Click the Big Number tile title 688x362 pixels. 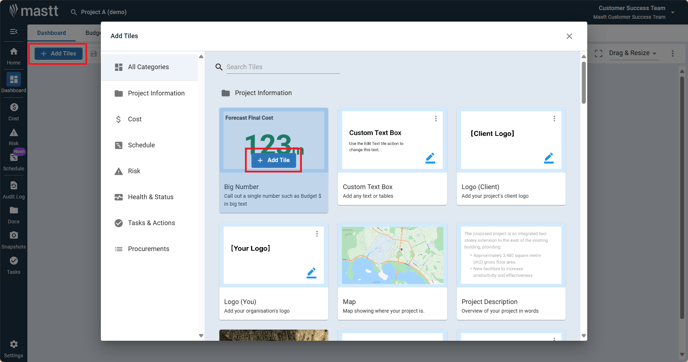[x=241, y=187]
